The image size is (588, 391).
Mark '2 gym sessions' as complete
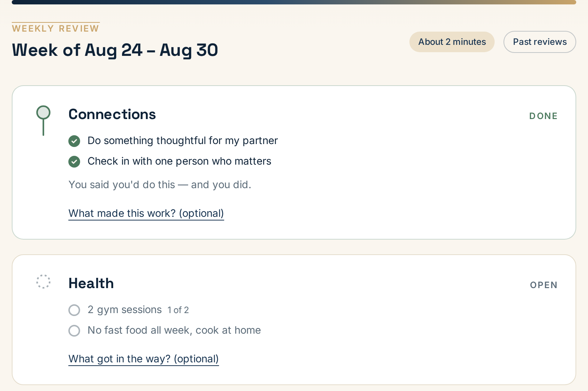pos(74,310)
